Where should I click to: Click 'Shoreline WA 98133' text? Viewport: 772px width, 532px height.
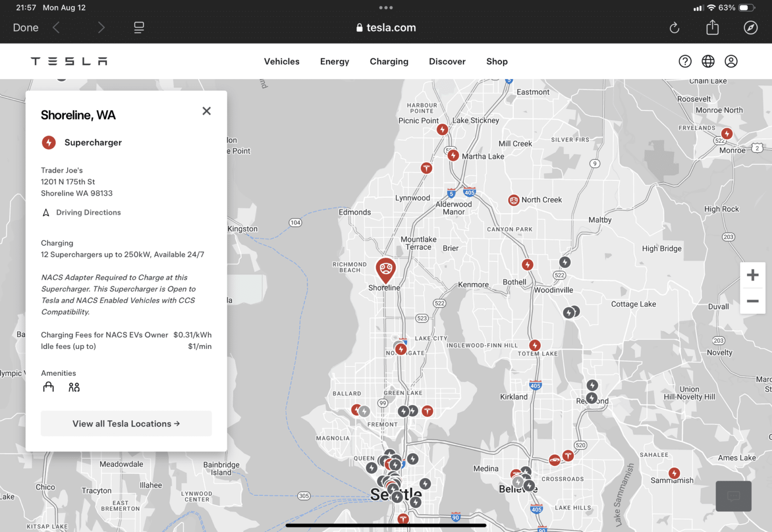coord(77,193)
